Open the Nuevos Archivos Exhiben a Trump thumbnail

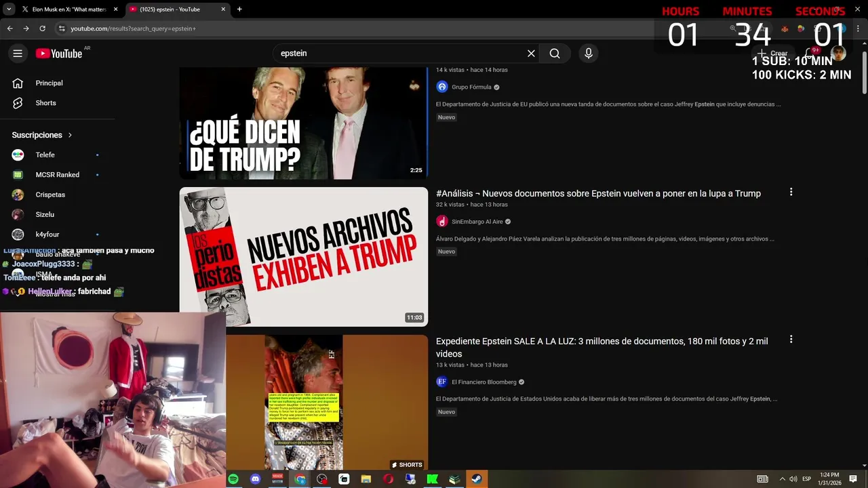point(303,257)
